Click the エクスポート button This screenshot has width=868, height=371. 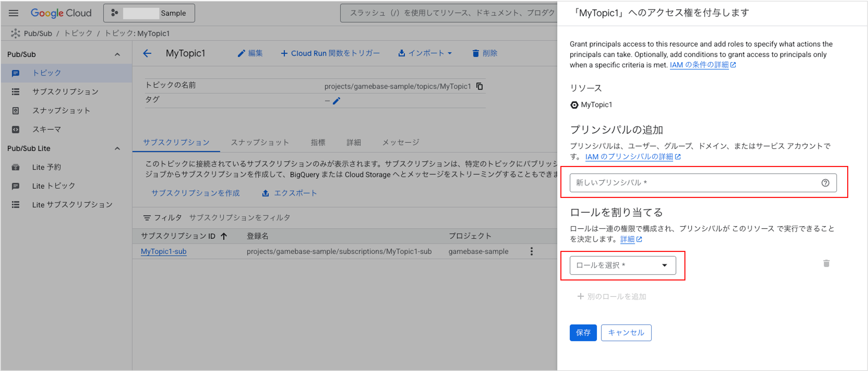pos(290,193)
